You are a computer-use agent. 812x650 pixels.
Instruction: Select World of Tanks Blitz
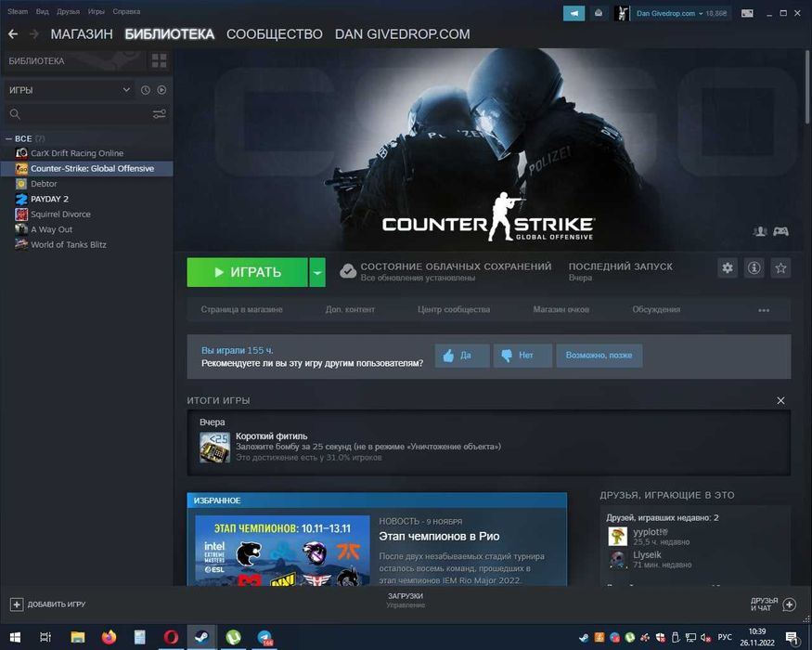tap(87, 244)
